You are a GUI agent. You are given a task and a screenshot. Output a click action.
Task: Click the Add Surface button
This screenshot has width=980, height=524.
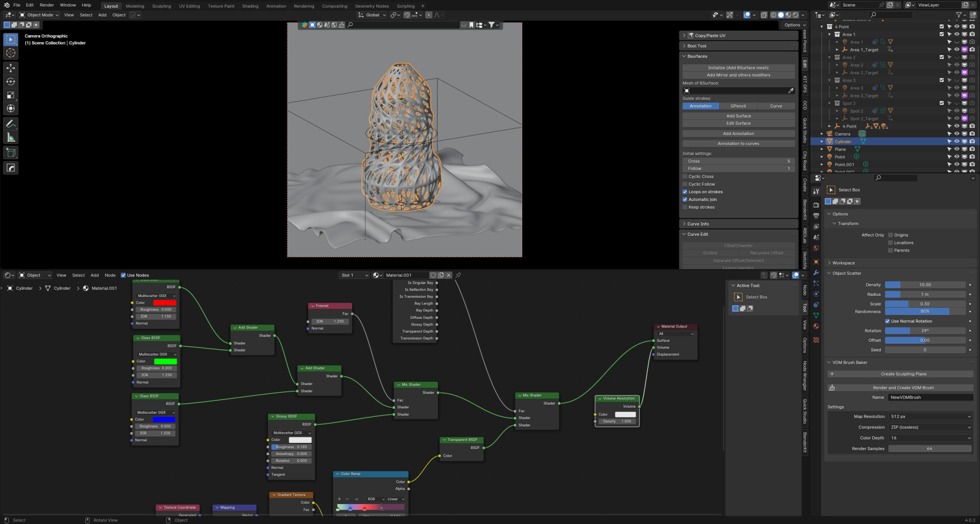pos(738,116)
